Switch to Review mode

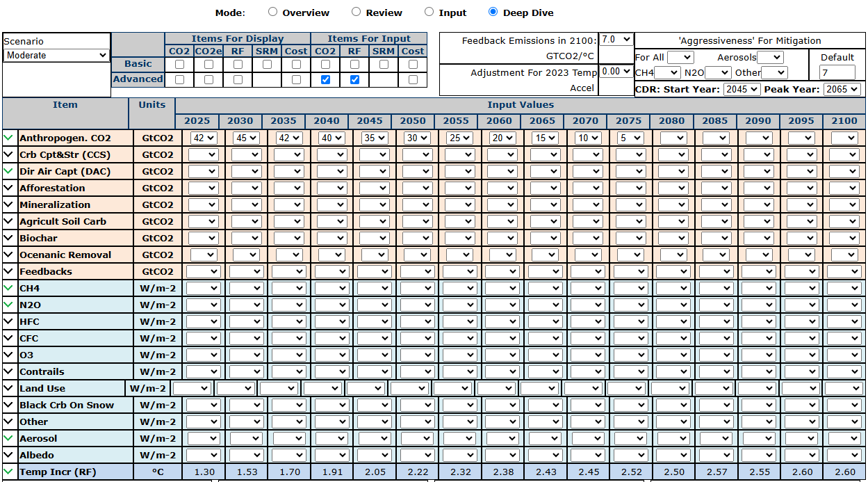pyautogui.click(x=356, y=12)
